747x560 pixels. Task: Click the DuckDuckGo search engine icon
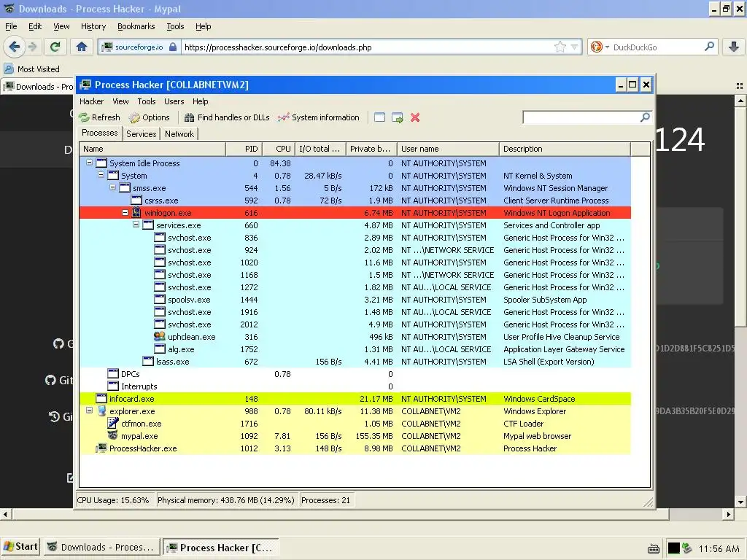[596, 47]
